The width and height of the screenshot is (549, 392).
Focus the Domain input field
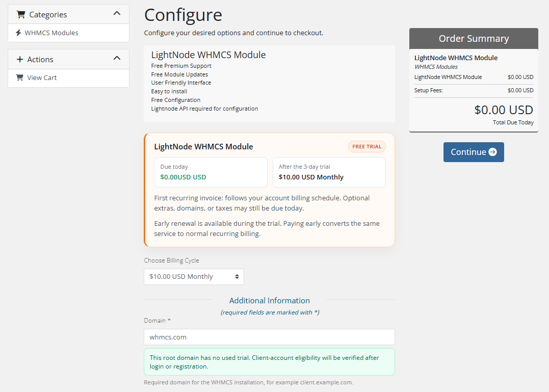(x=269, y=337)
